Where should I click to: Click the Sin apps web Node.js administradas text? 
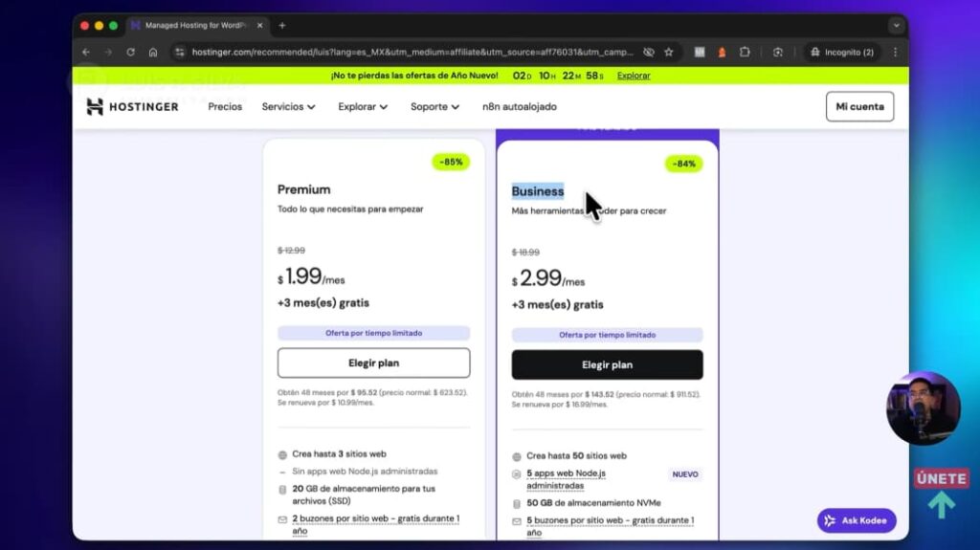pos(365,472)
